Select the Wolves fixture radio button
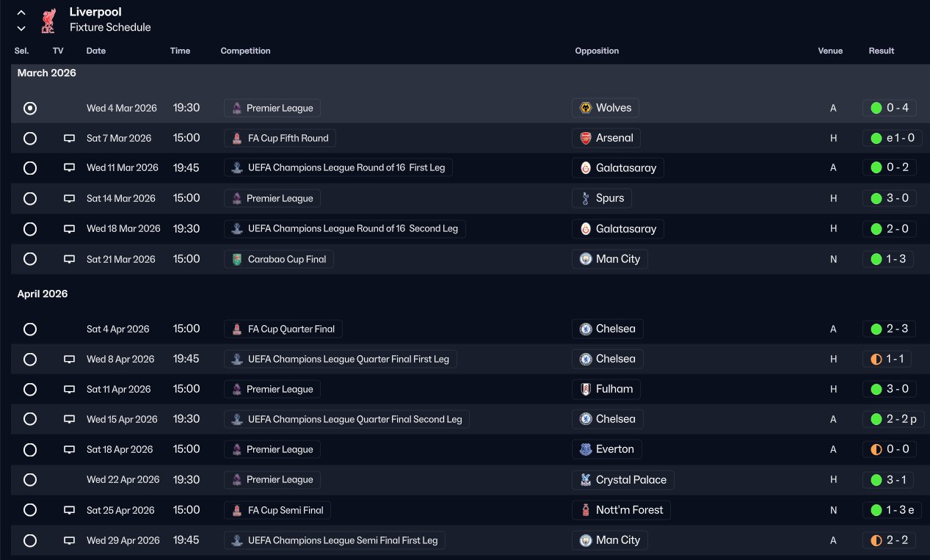Image resolution: width=930 pixels, height=560 pixels. (x=30, y=108)
